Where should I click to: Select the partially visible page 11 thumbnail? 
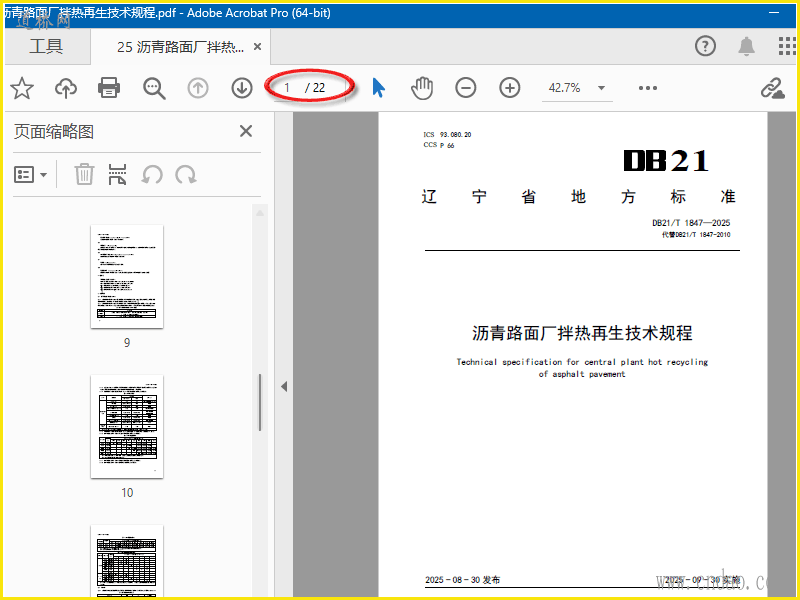pyautogui.click(x=127, y=561)
